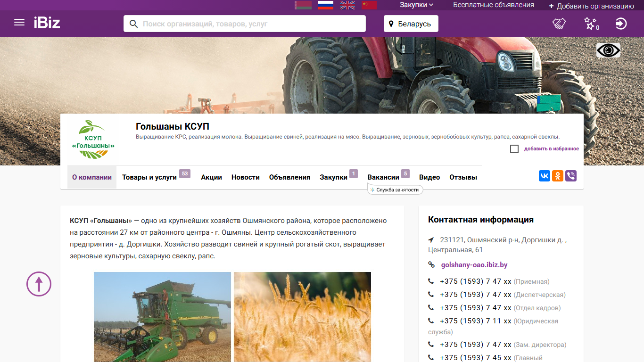Screen dimensions: 644x362
Task: Open the Вакансии tab
Action: 383,177
